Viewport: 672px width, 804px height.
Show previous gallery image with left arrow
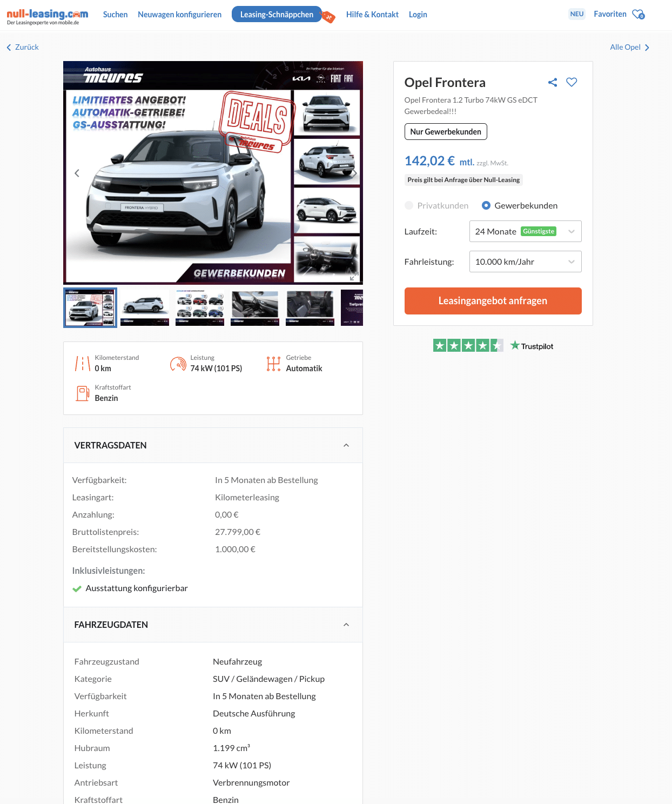(77, 173)
